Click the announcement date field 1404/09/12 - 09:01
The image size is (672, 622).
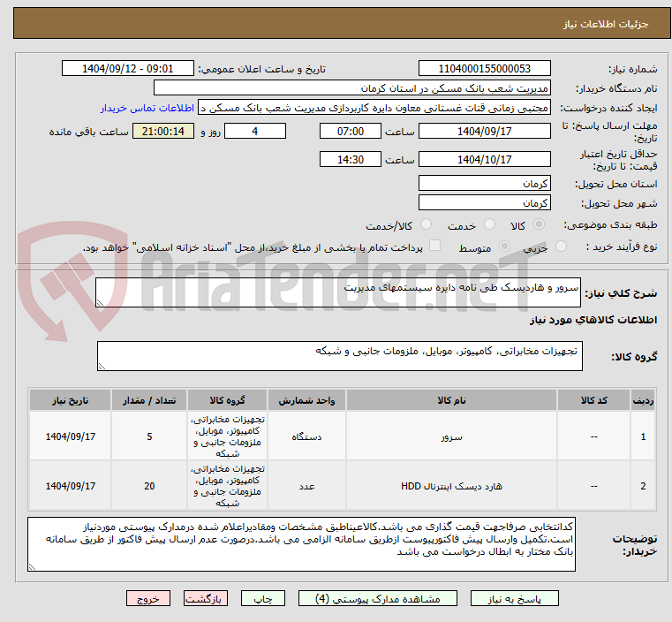[128, 69]
